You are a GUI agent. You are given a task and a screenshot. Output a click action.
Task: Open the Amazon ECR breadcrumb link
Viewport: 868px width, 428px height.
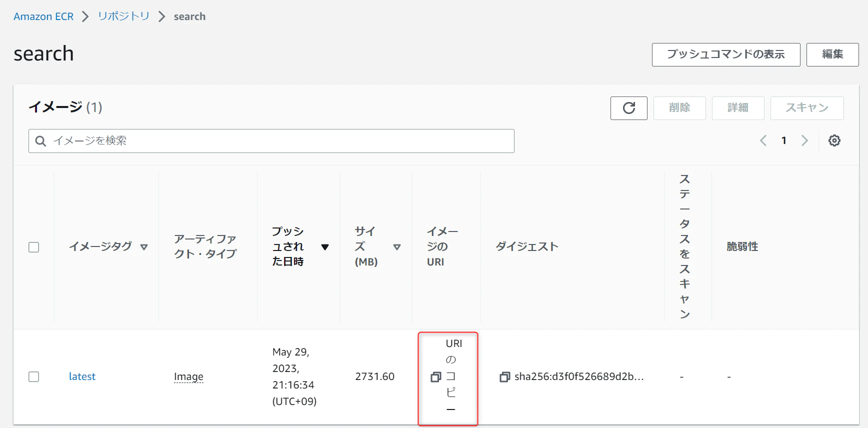coord(43,16)
